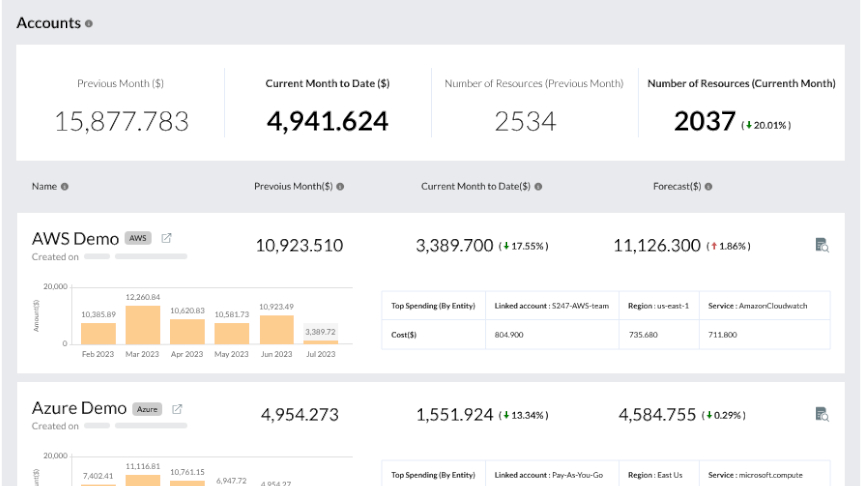
Task: Click the AWS Demo account name
Action: (x=75, y=239)
